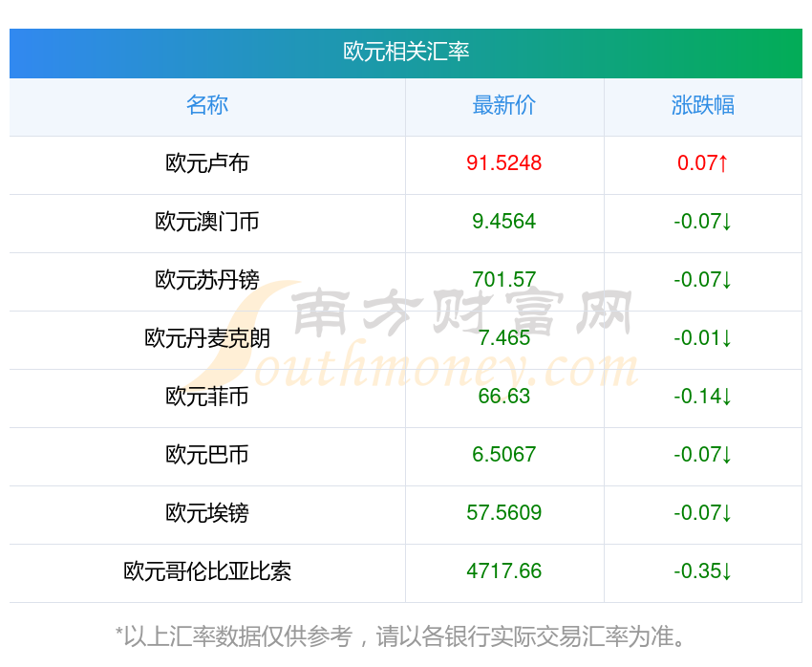Select the 欧元丹麦克朗 row name
The height and width of the screenshot is (667, 812).
[207, 338]
